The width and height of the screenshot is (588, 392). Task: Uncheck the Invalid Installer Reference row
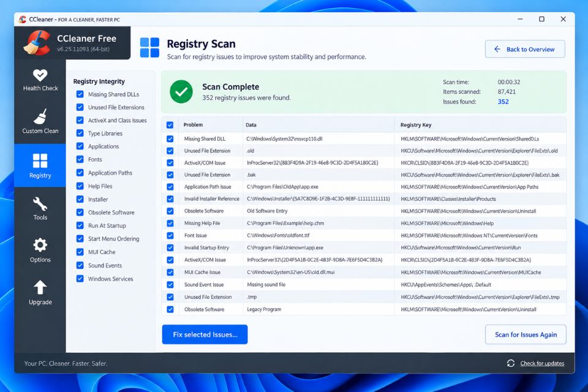point(170,199)
